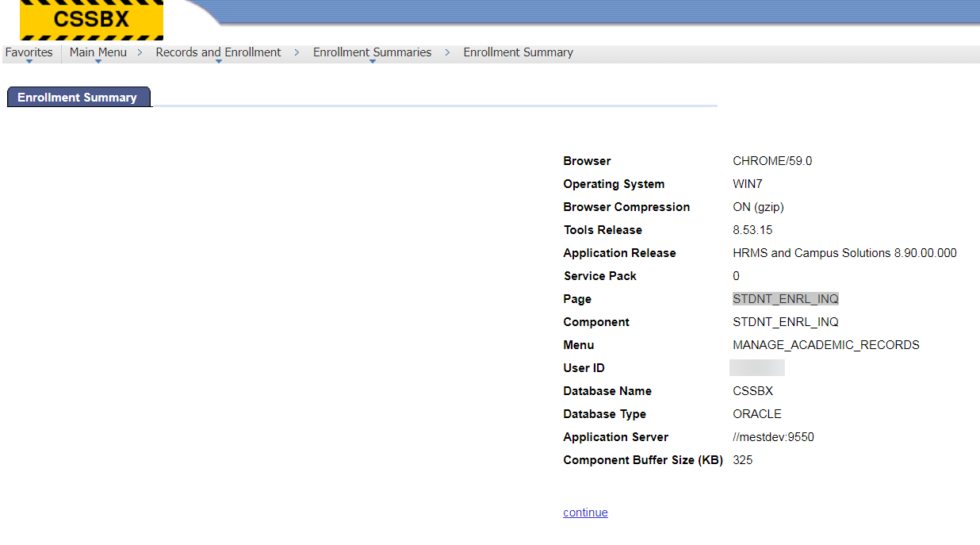Click the CHROME/59.0 browser value
Image resolution: width=980 pixels, height=545 pixels.
(x=772, y=161)
